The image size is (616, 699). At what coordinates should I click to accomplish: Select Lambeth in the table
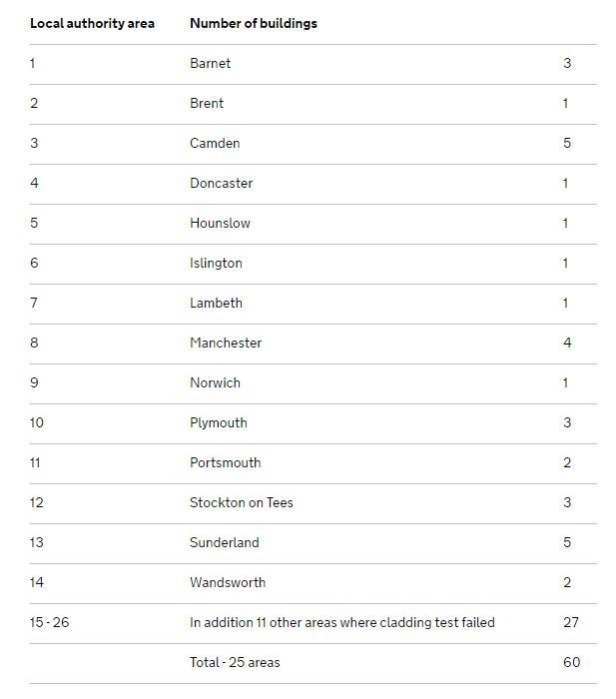point(216,303)
